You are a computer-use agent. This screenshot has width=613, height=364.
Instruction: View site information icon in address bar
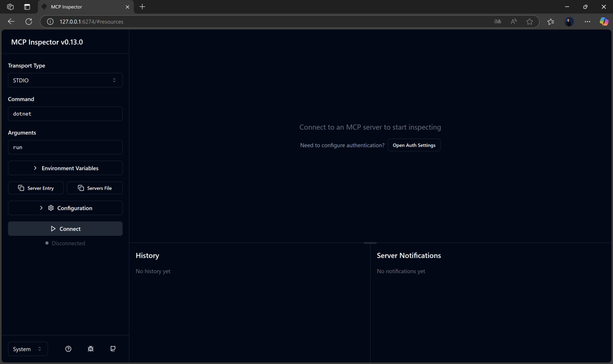click(50, 22)
